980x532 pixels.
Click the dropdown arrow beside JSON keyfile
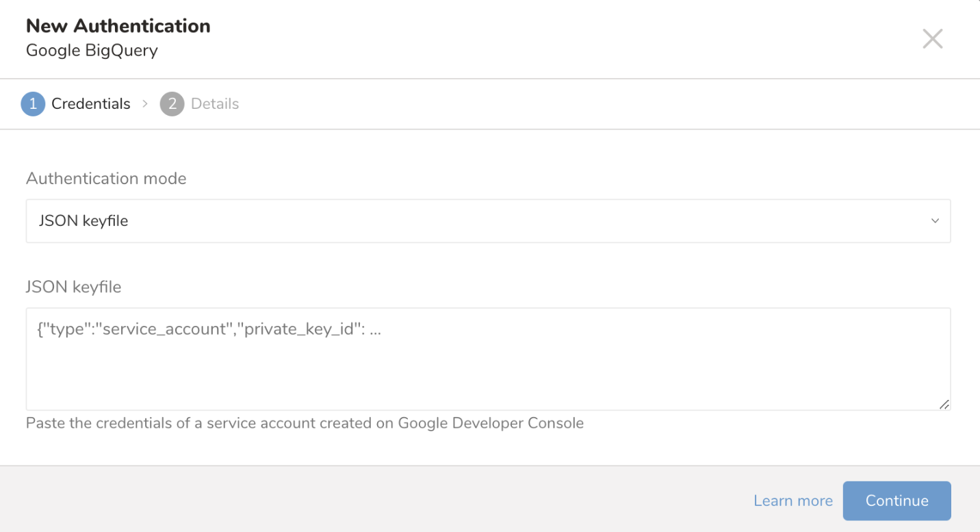(x=935, y=221)
